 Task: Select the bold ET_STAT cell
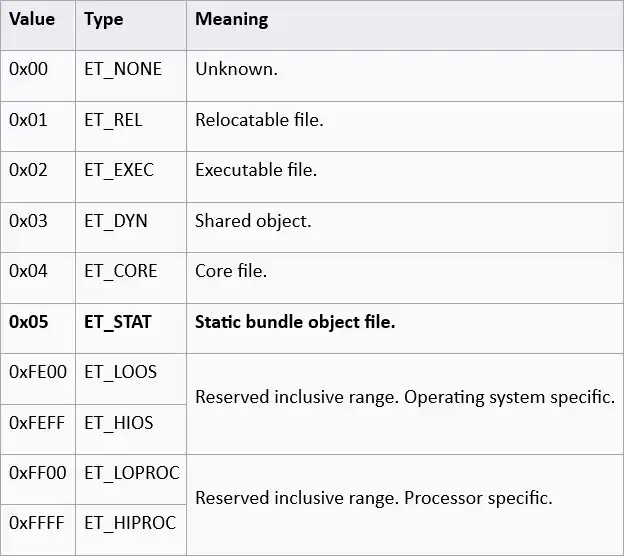pyautogui.click(x=131, y=329)
